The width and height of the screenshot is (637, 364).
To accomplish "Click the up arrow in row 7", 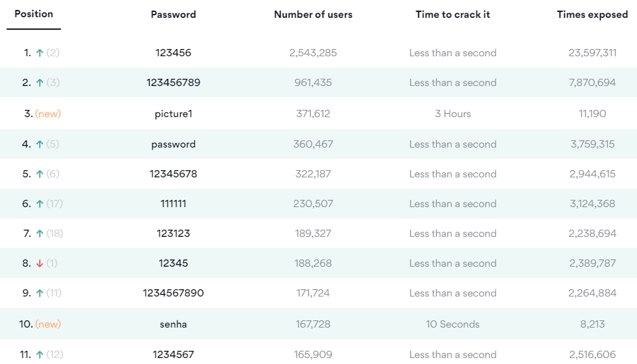I will [40, 234].
